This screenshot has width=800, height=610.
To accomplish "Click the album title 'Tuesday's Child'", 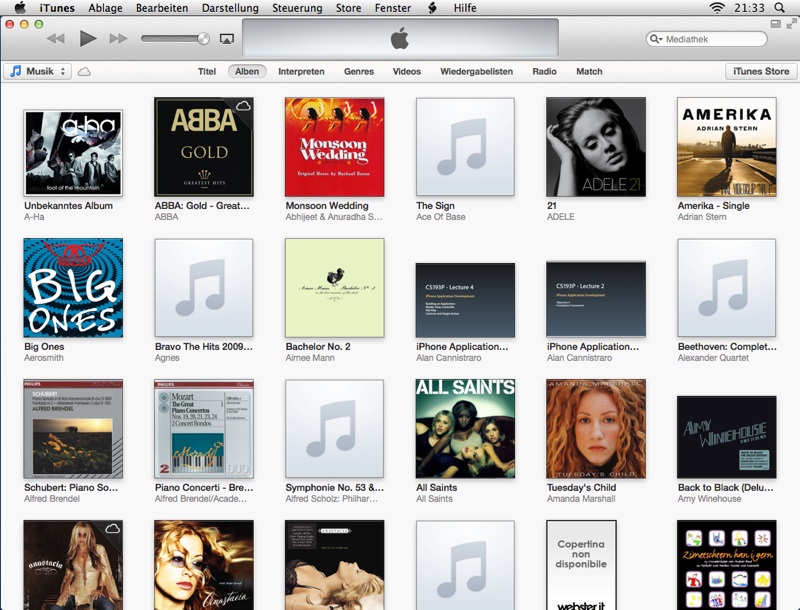I will [581, 488].
